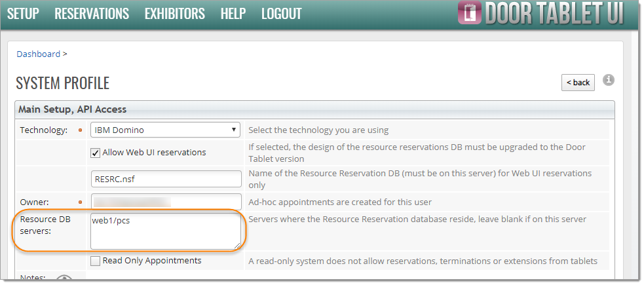This screenshot has width=644, height=285.
Task: Grab the Resource DB servers textarea resize handle
Action: click(237, 246)
